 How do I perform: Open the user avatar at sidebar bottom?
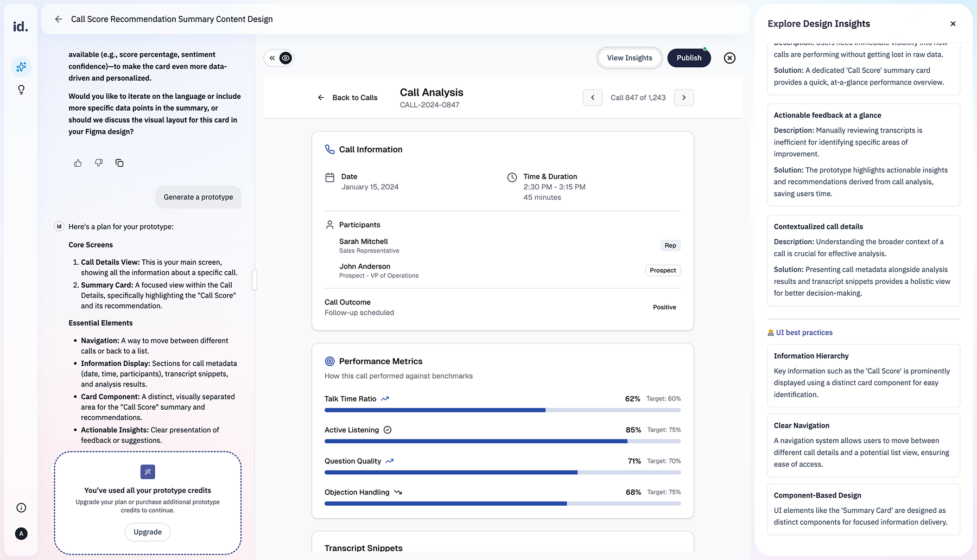[21, 534]
